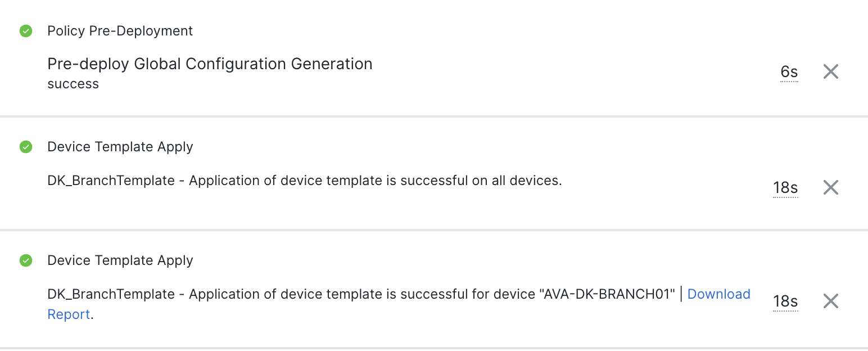Click the green success icon for Policy Pre-Deployment
Image resolution: width=868 pixels, height=351 pixels.
[x=26, y=31]
